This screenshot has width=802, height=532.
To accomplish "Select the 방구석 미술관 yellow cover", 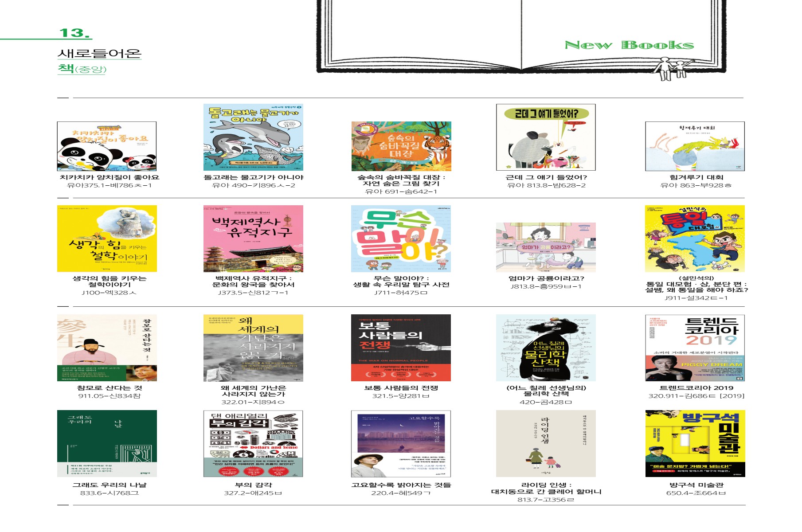I will tap(695, 443).
